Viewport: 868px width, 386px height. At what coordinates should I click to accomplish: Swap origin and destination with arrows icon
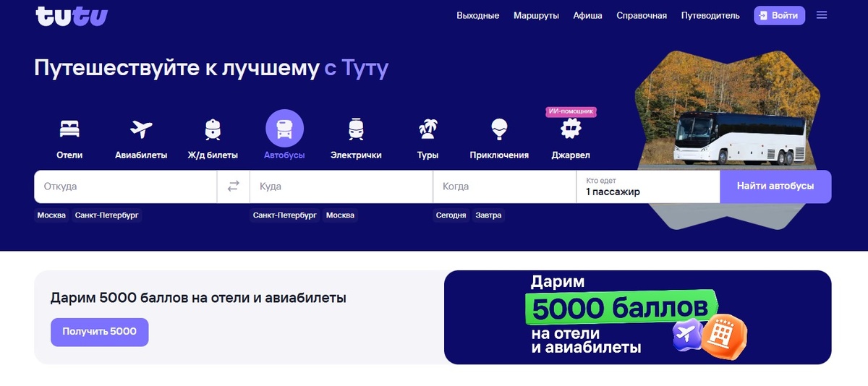[x=233, y=186]
